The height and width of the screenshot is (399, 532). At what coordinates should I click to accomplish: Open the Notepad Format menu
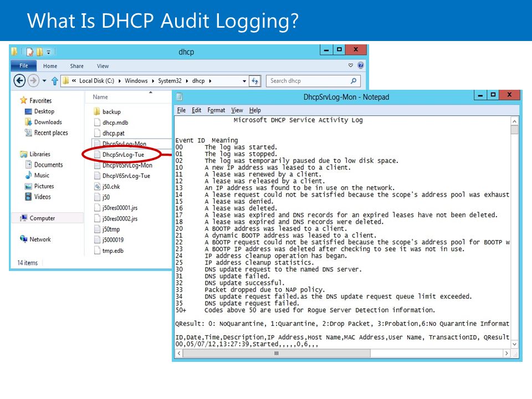tap(216, 110)
